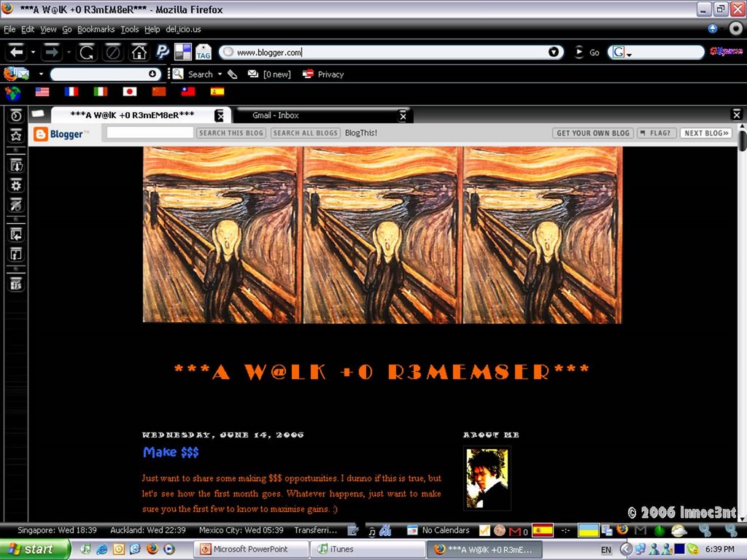Open the del.icio.us menu
The width and height of the screenshot is (747, 560).
[183, 29]
